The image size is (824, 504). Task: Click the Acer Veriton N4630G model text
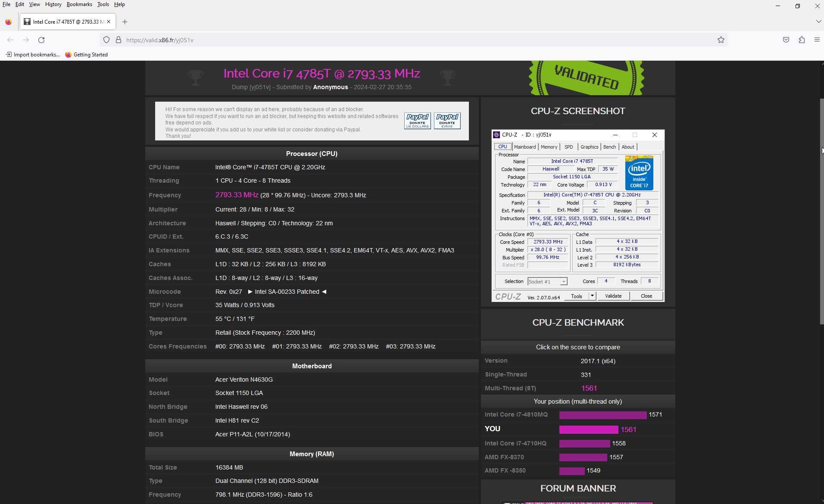point(244,380)
